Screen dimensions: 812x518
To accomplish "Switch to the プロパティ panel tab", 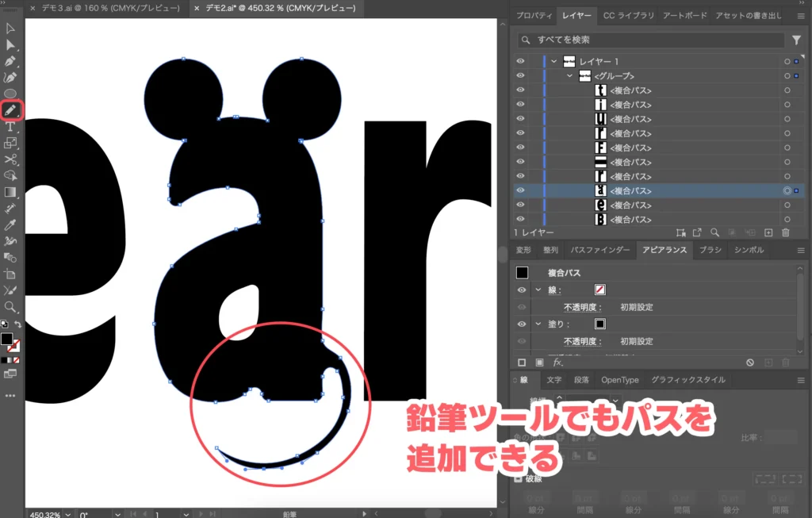I will point(534,16).
